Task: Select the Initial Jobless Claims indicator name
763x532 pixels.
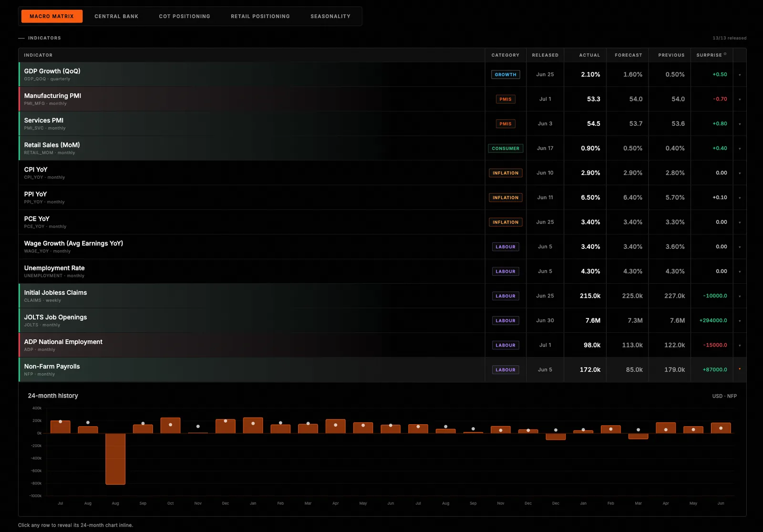Action: pos(55,293)
